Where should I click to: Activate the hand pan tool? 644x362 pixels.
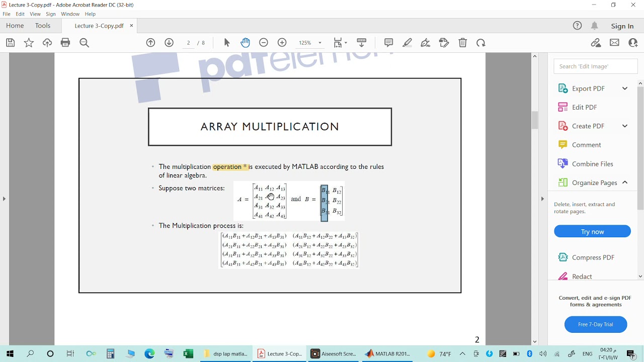[x=245, y=43]
